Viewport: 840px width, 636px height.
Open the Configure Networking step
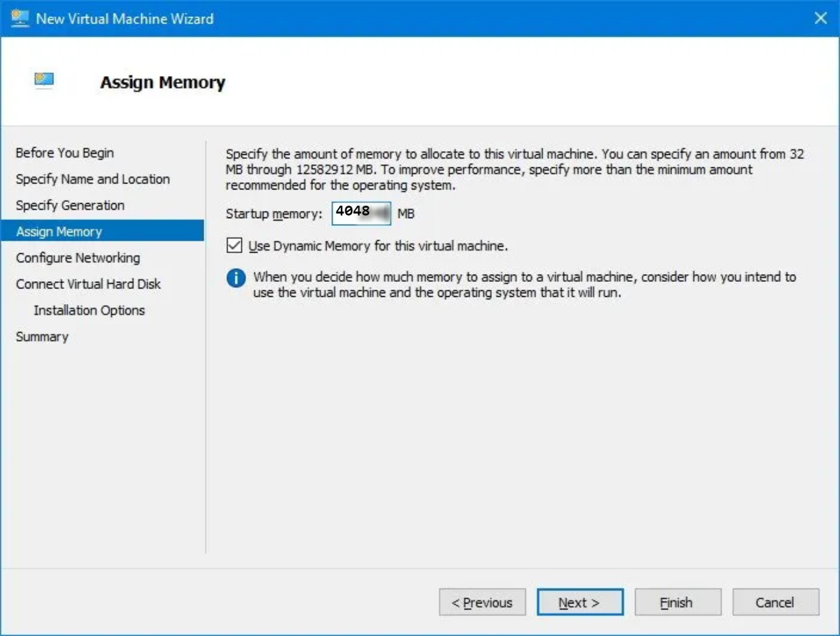coord(77,258)
